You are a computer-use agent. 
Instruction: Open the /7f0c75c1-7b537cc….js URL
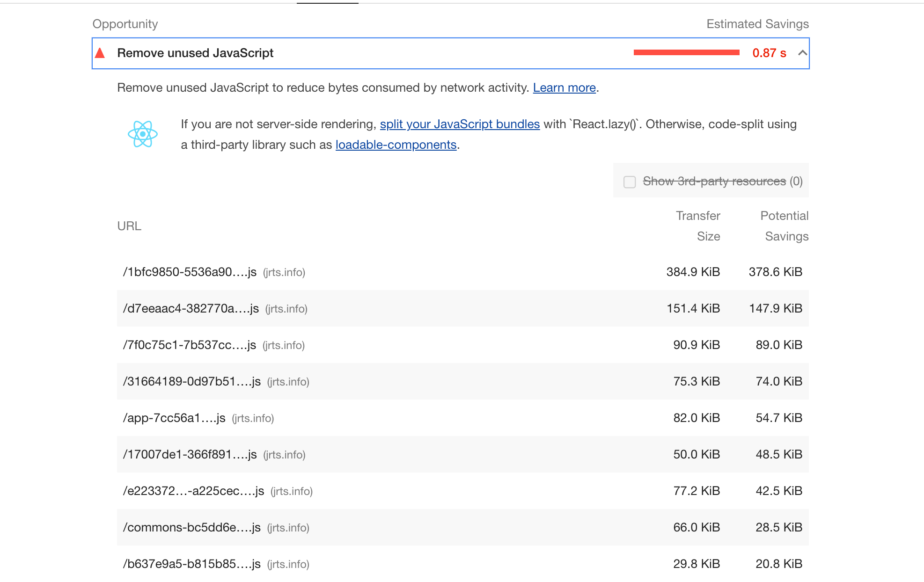(189, 345)
